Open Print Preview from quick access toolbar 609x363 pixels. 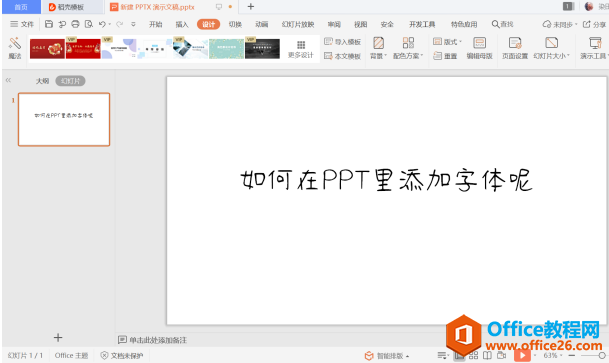(x=89, y=24)
